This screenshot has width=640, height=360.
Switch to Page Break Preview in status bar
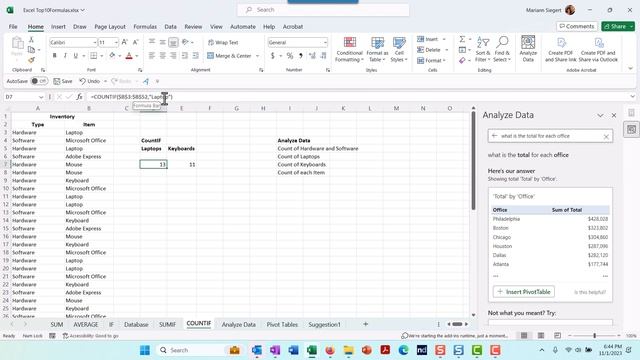[x=557, y=336]
